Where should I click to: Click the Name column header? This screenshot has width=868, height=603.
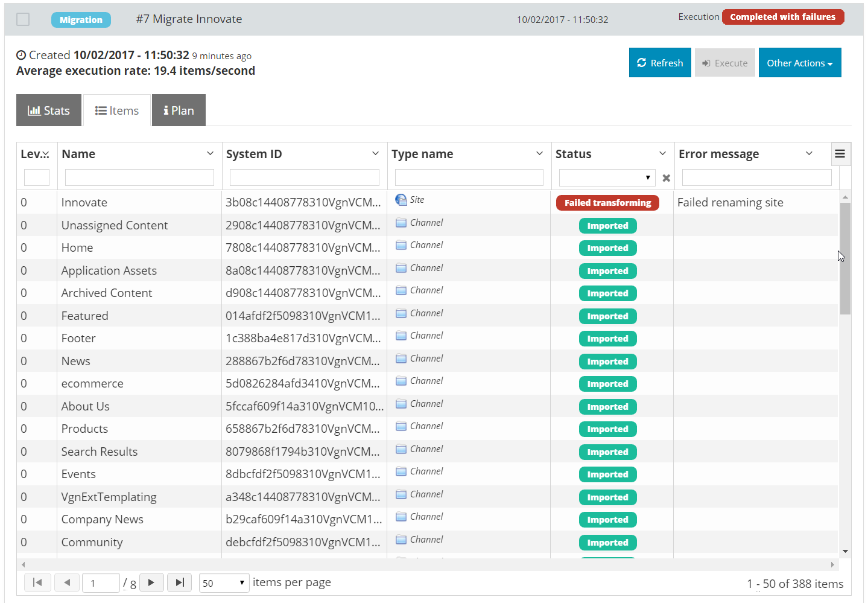(x=78, y=154)
